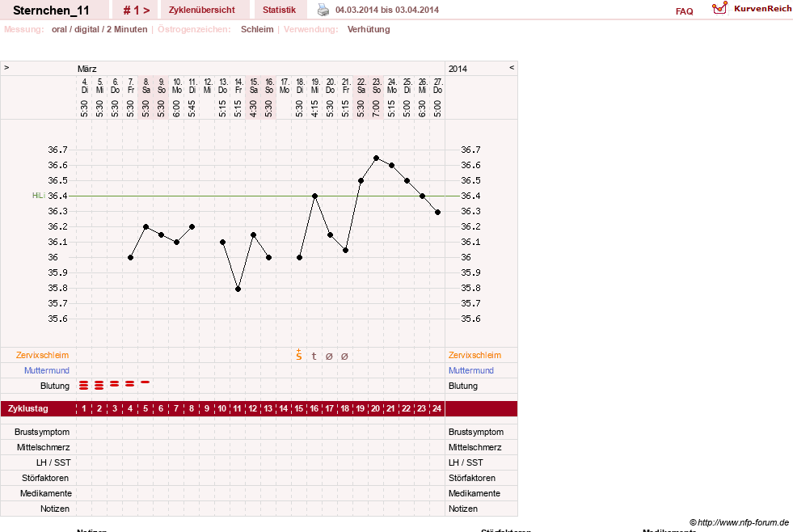Viewport: 793px width, 532px height.
Task: Click left Brustsymptom row label
Action: 42,432
